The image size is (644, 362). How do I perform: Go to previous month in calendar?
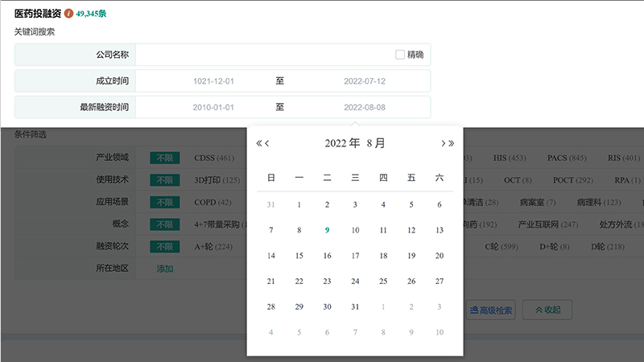(x=267, y=143)
